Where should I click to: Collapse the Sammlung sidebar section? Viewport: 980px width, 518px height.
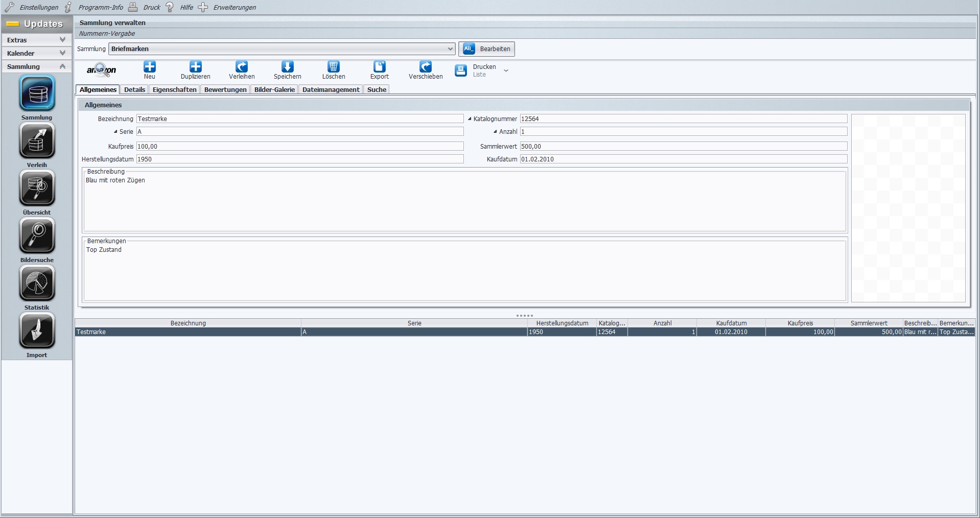click(x=36, y=66)
